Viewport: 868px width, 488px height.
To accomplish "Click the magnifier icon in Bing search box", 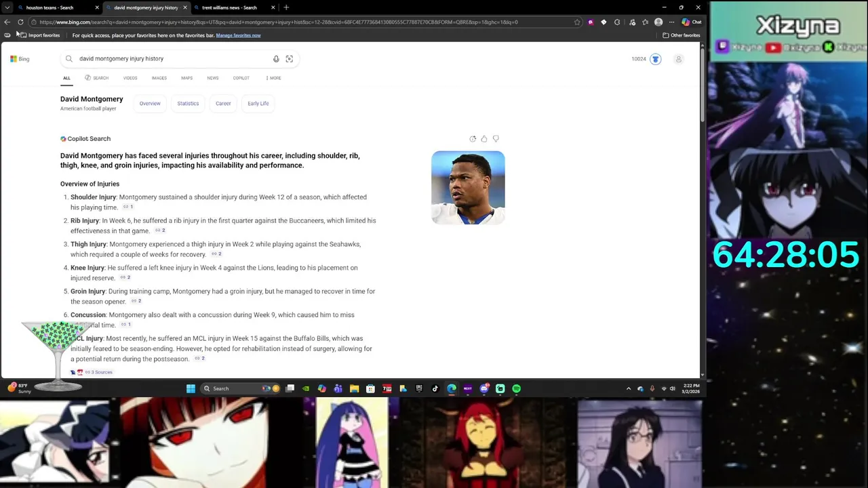I will 69,59.
